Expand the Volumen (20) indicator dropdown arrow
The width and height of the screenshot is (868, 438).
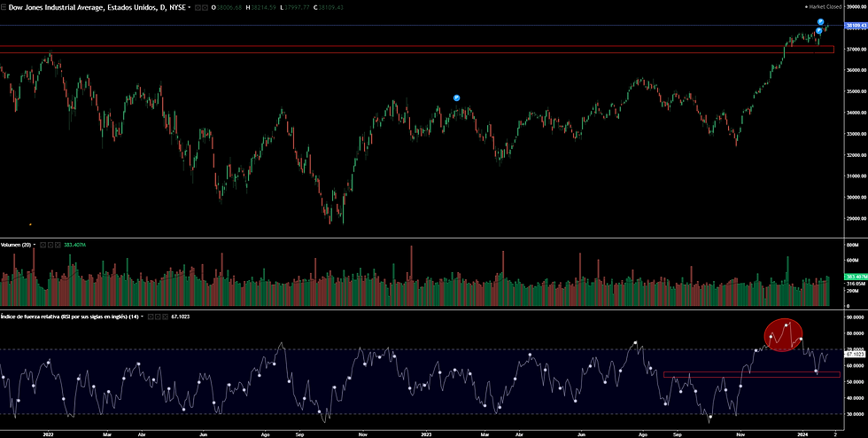click(x=35, y=245)
